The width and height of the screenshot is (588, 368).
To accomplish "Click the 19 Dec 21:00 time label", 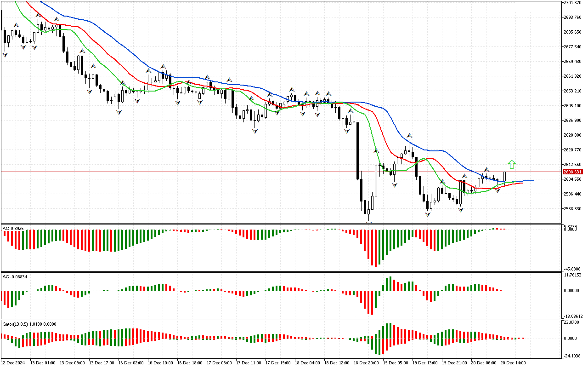I will [454, 363].
